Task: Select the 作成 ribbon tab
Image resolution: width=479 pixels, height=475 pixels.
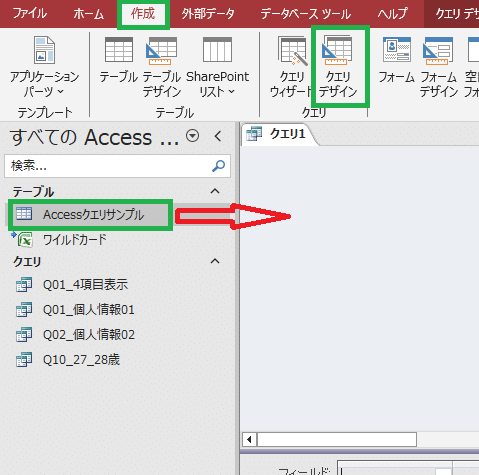Action: click(x=143, y=14)
